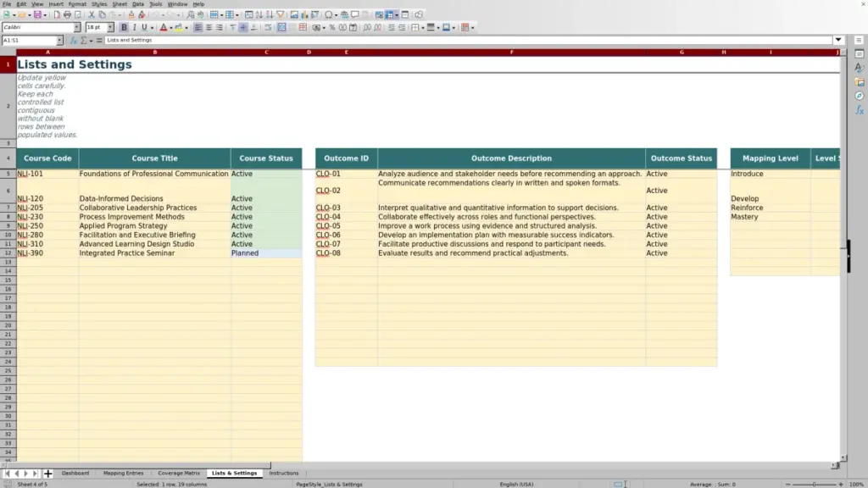
Task: Open the Sheet menu
Action: 120,4
